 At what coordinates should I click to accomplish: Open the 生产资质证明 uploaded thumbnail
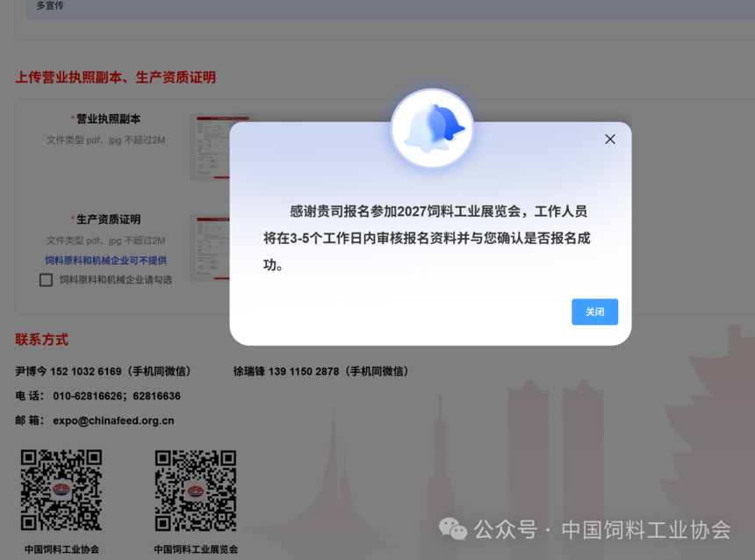[x=210, y=248]
